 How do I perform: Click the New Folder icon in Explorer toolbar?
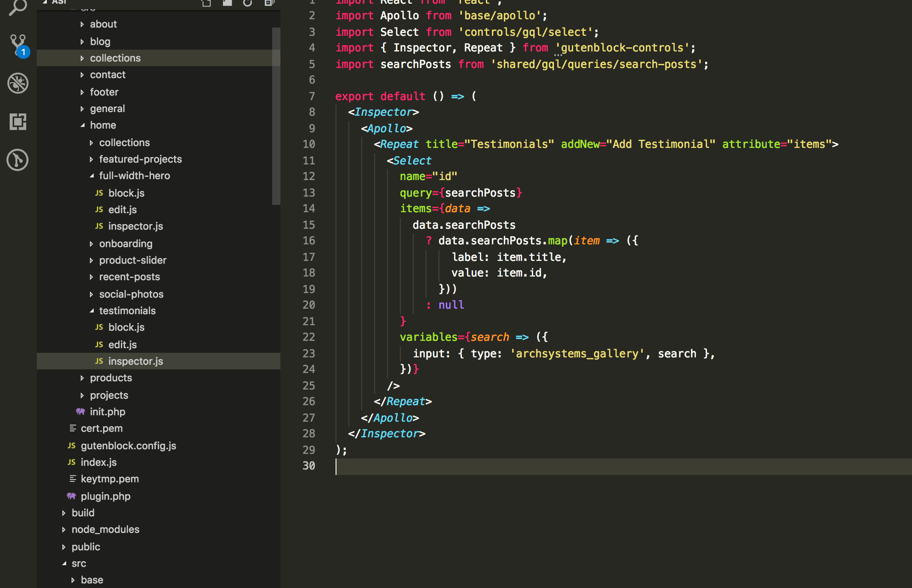tap(227, 3)
